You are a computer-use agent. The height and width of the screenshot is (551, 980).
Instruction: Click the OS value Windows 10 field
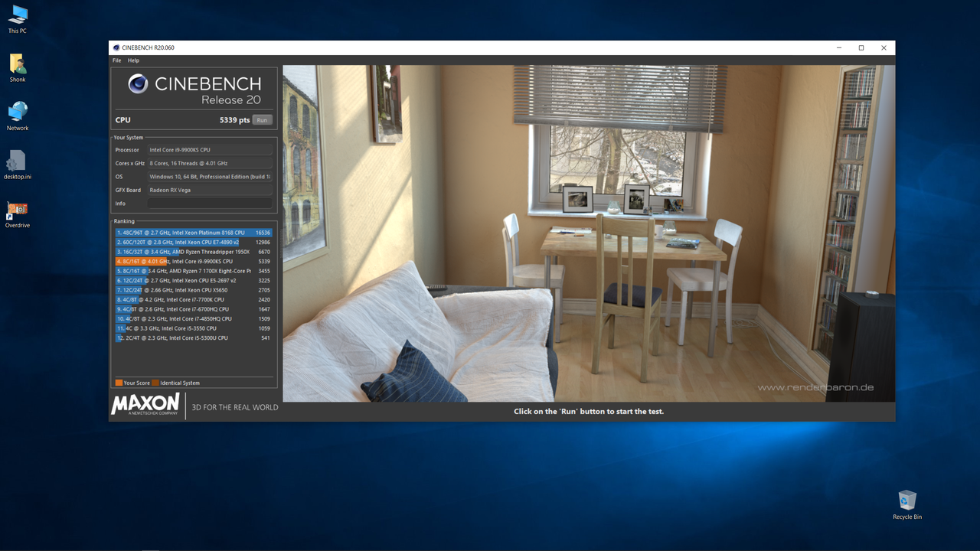pos(210,177)
